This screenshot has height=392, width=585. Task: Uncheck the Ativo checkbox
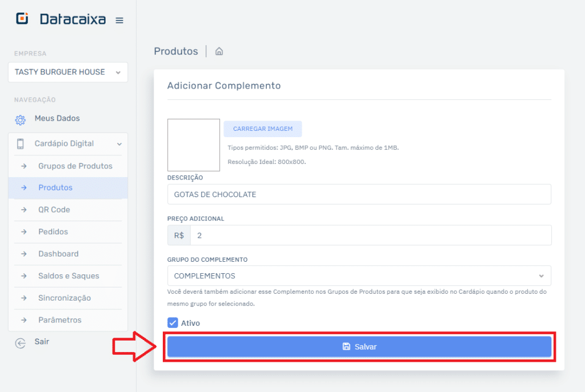click(x=173, y=323)
